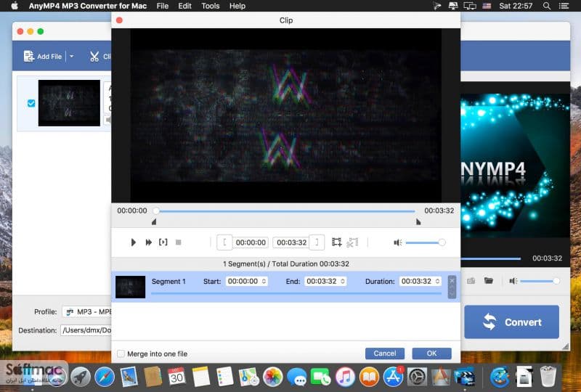Click the Convert button in main window
The image size is (581, 392).
[x=511, y=322]
